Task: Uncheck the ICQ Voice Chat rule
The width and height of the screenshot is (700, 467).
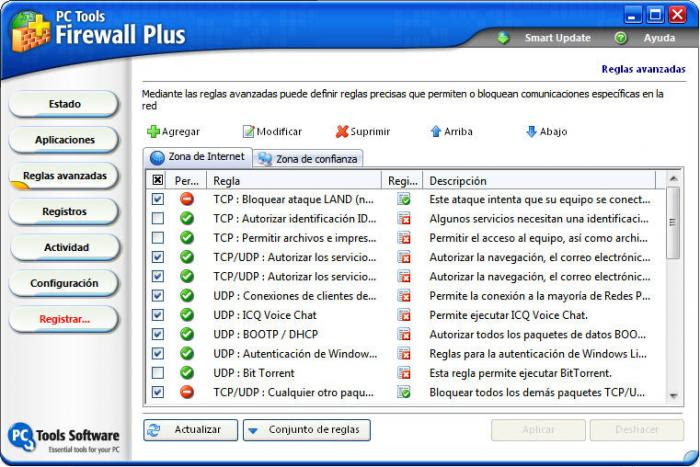Action: pos(158,315)
